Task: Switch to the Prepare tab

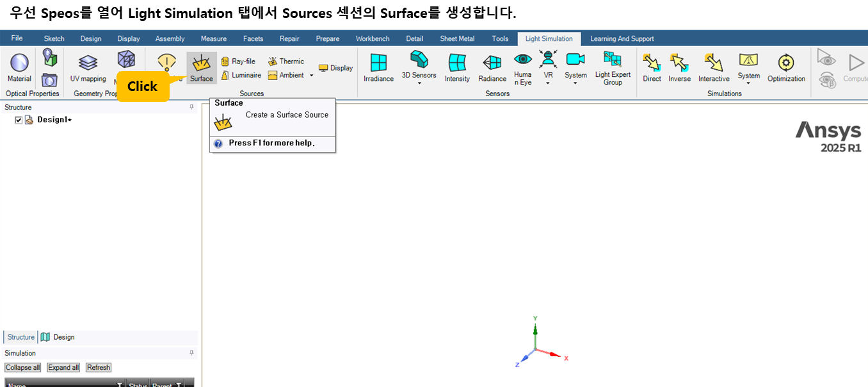Action: (x=328, y=38)
